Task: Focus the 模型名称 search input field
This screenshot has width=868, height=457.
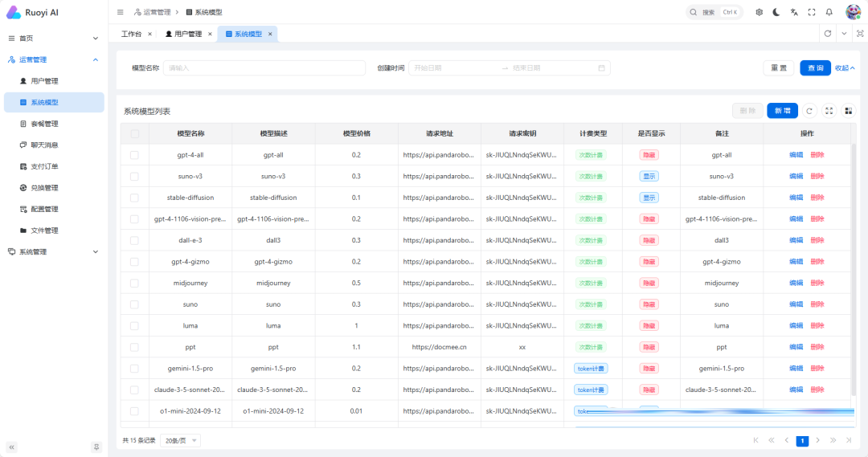Action: pos(264,68)
